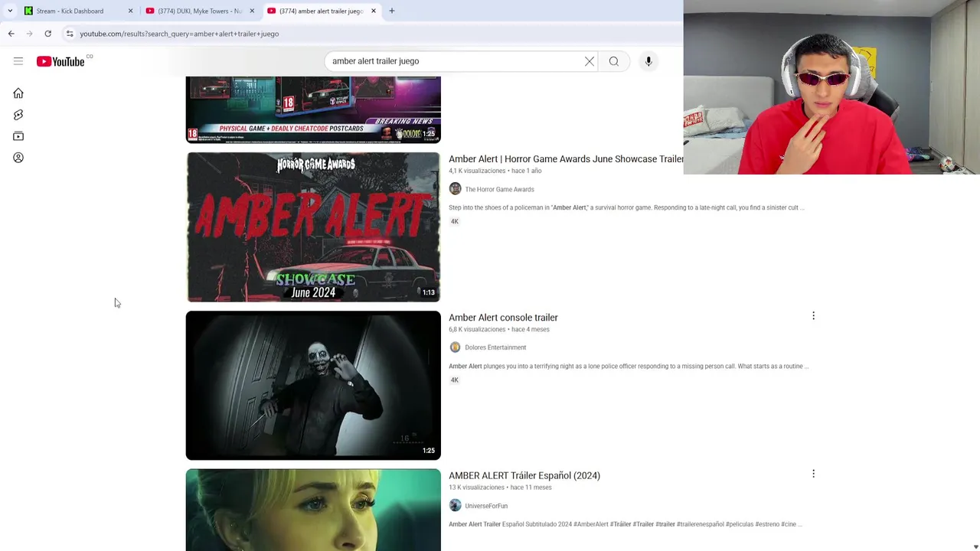Image resolution: width=980 pixels, height=551 pixels.
Task: Visit Dolores Entertainment channel name
Action: [x=495, y=347]
